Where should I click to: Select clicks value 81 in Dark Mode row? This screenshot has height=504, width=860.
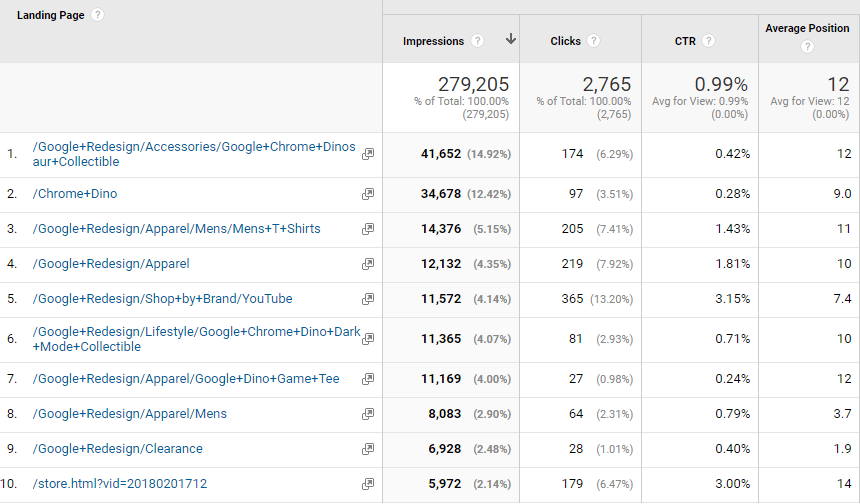[x=575, y=339]
